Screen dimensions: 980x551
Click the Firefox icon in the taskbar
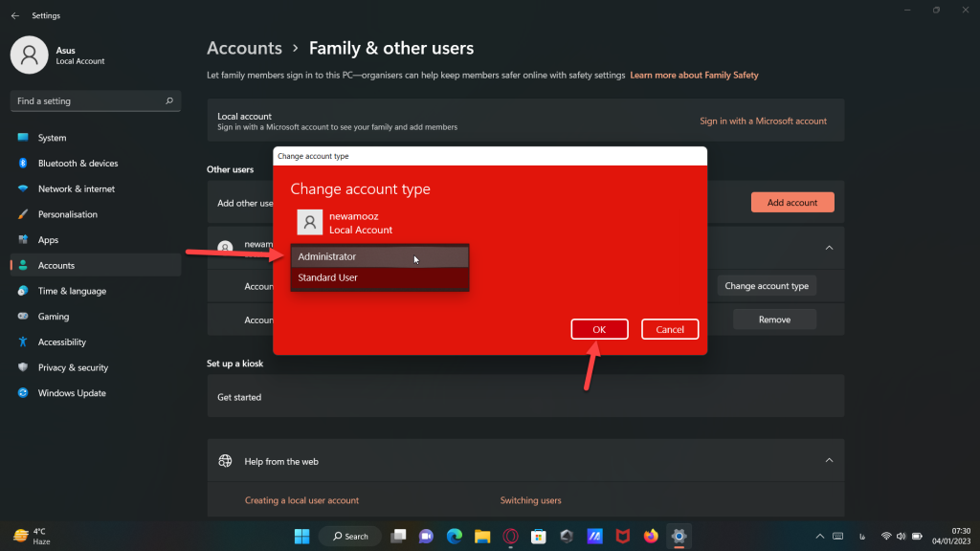click(651, 536)
